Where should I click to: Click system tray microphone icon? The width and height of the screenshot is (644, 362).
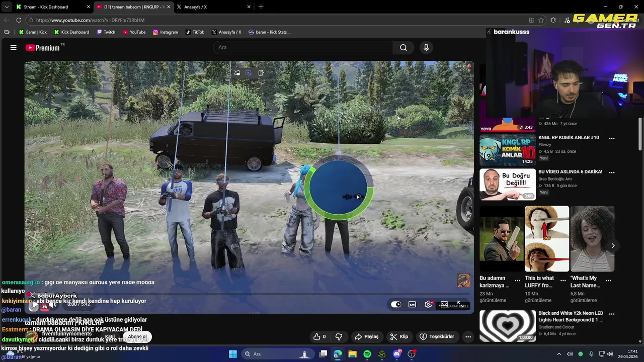pyautogui.click(x=591, y=354)
